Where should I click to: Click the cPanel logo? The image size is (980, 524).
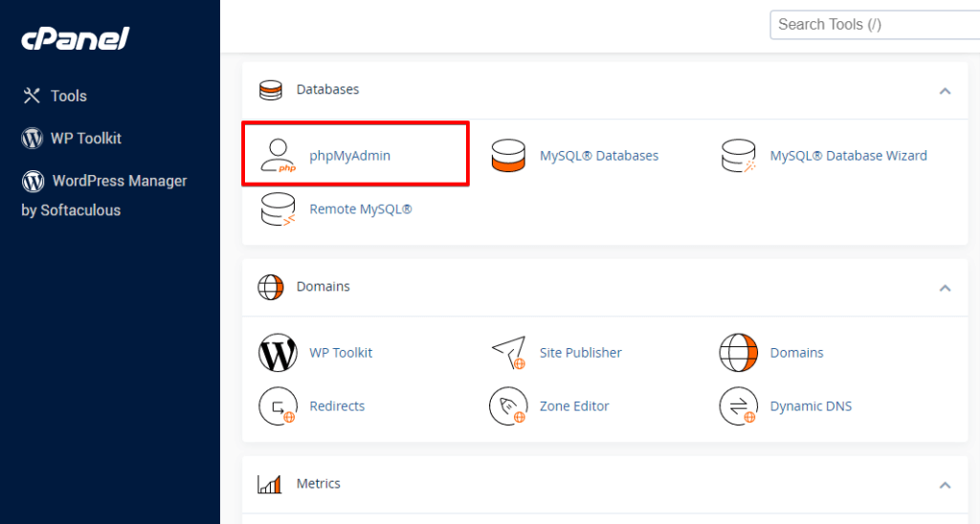pos(75,38)
